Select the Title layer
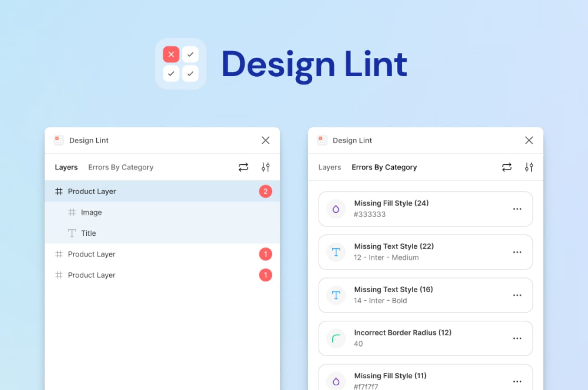The image size is (588, 390). [x=88, y=233]
